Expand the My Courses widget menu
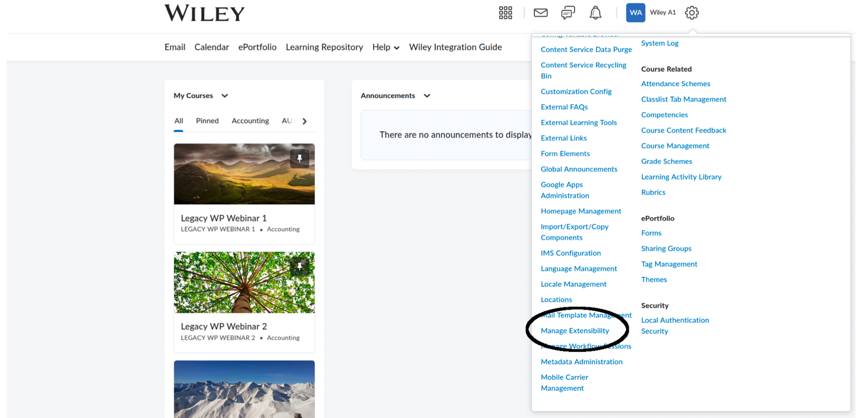The image size is (868, 418). 224,96
